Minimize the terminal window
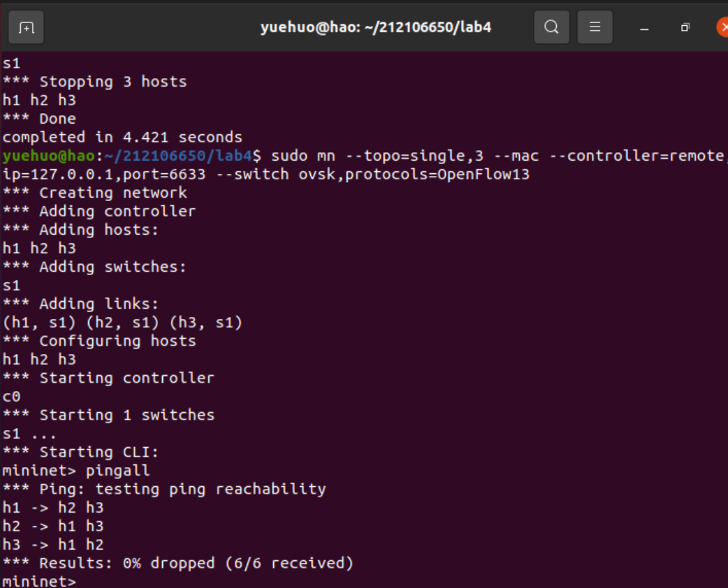The height and width of the screenshot is (588, 728). [x=644, y=28]
